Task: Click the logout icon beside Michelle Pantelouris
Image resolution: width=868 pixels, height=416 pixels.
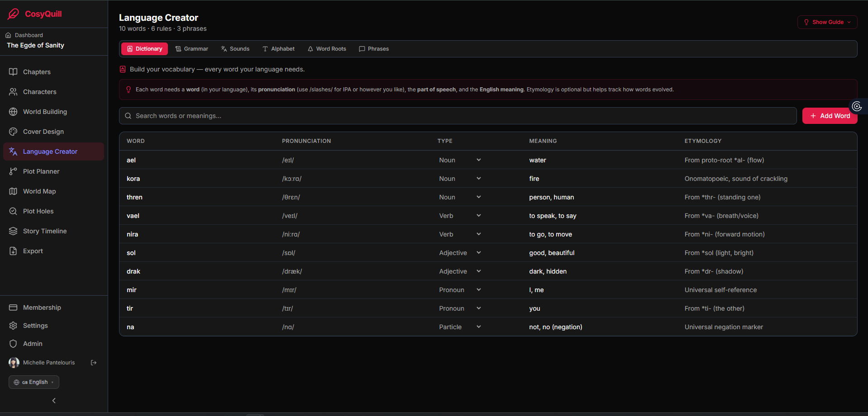Action: (x=94, y=363)
